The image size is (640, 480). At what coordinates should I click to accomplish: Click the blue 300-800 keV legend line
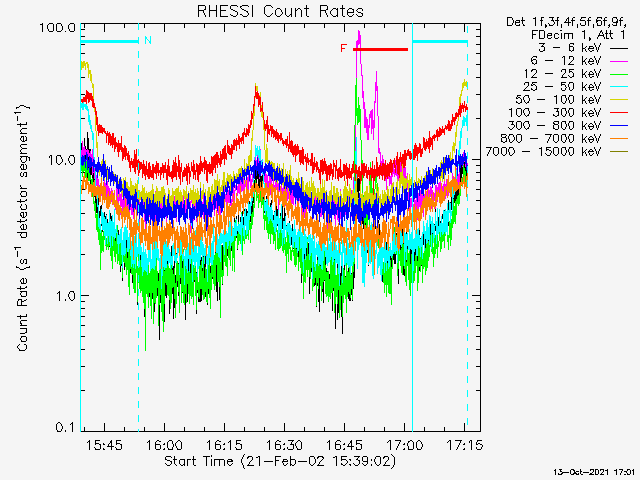(619, 126)
